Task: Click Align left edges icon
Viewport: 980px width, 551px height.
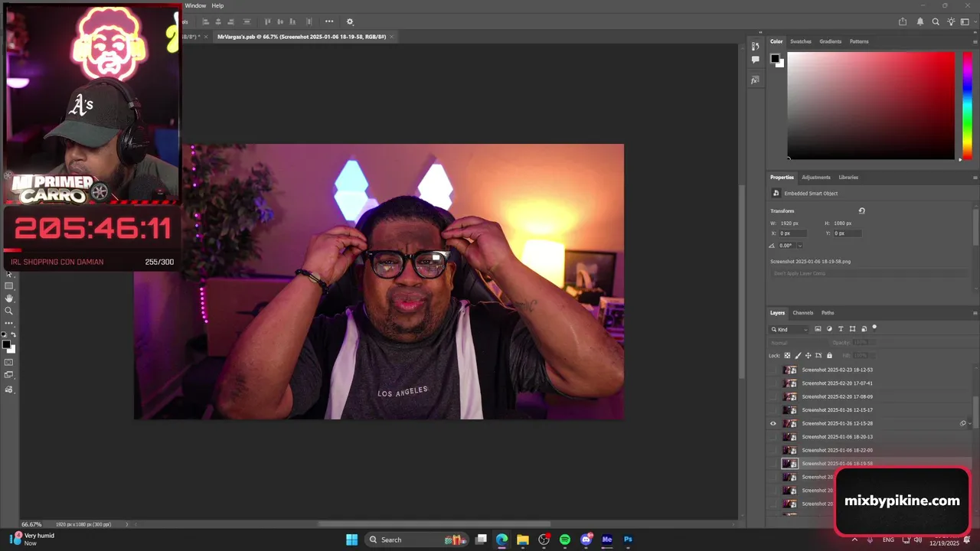Action: click(206, 21)
